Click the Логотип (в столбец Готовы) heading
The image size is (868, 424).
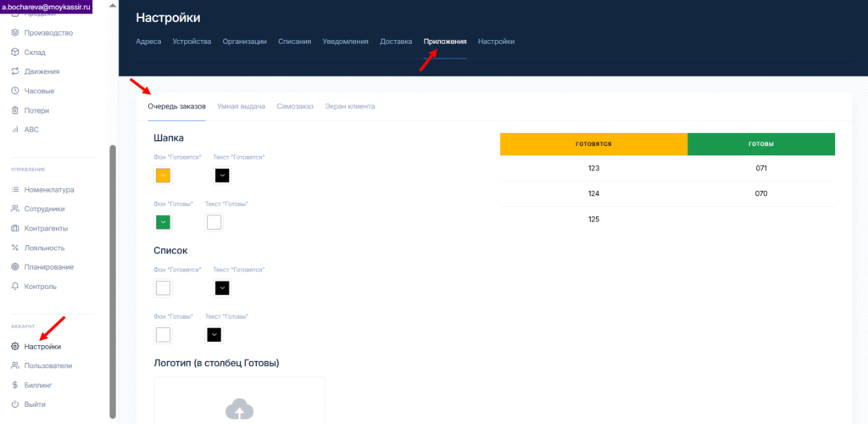tap(216, 363)
